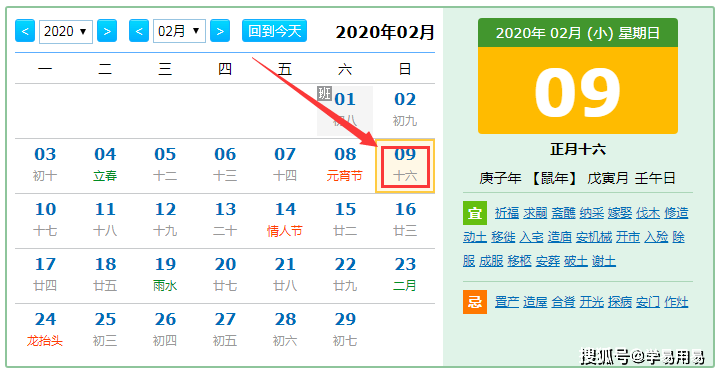Viewport: 720px width, 374px height.
Task: Open the 祈福 link
Action: 507,213
